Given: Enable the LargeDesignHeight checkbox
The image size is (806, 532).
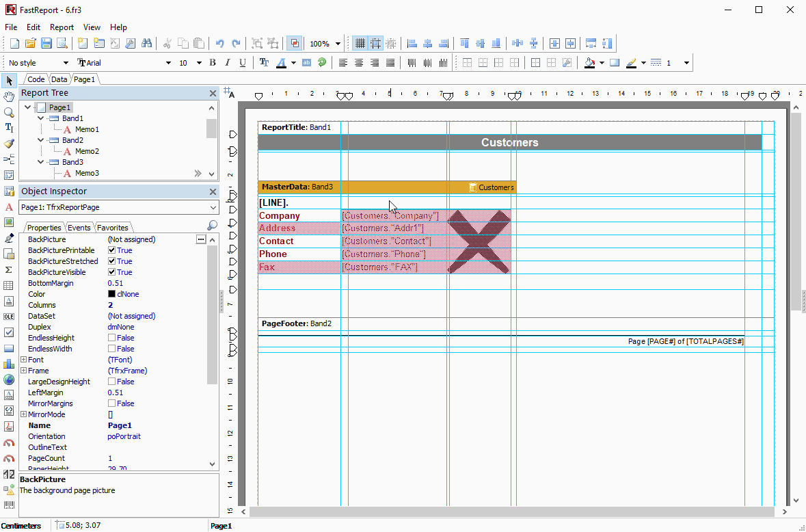Looking at the screenshot, I should pos(111,382).
